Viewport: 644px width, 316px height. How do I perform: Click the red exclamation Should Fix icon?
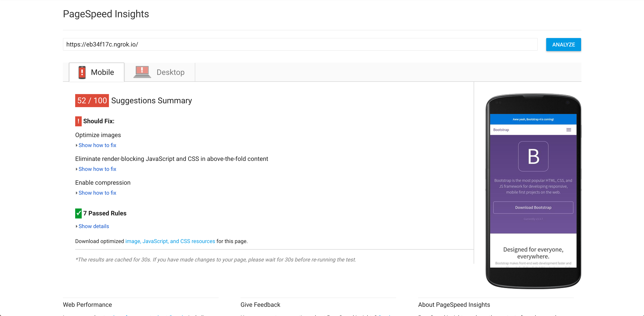click(x=78, y=121)
